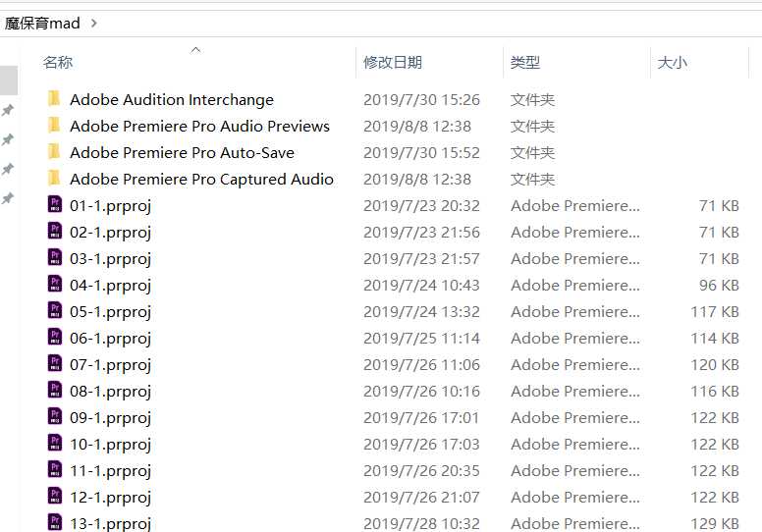This screenshot has height=532, width=762.
Task: Click the 114 KB size value
Action: (x=715, y=339)
